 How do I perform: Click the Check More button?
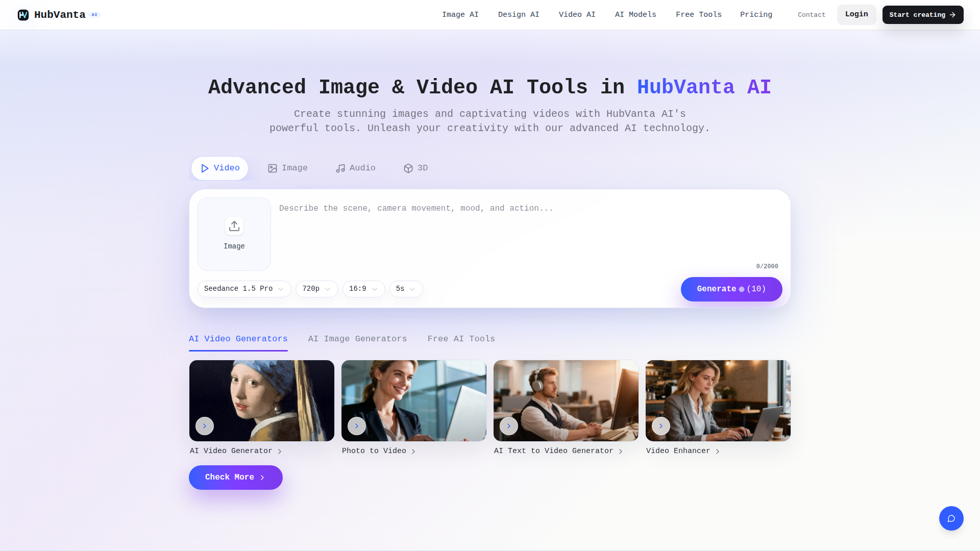tap(236, 478)
